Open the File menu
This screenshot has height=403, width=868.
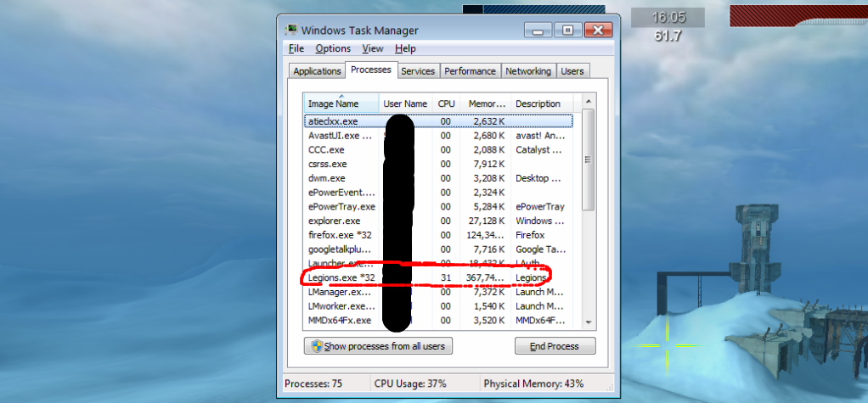click(x=296, y=48)
